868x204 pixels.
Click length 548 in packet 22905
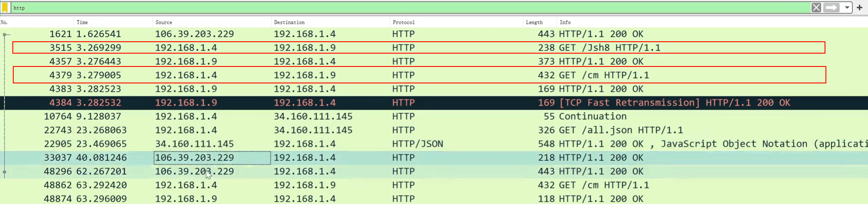click(546, 144)
